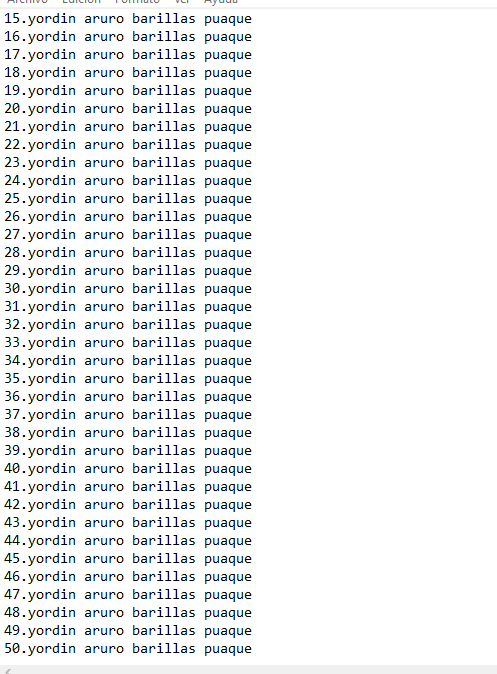Viewport: 497px width, 674px height.
Task: Click the word 'puaque' on line 40
Action: coord(228,469)
